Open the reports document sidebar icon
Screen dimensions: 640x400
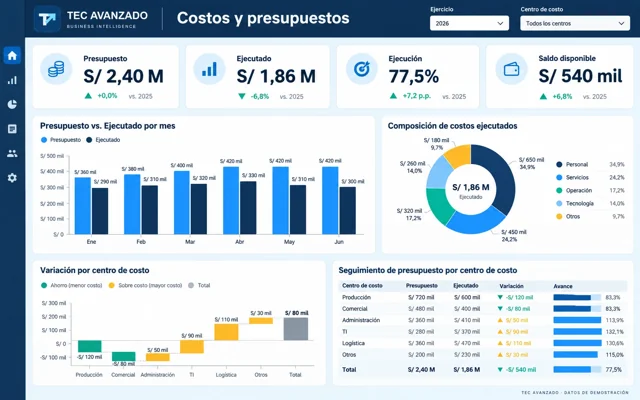[x=12, y=129]
